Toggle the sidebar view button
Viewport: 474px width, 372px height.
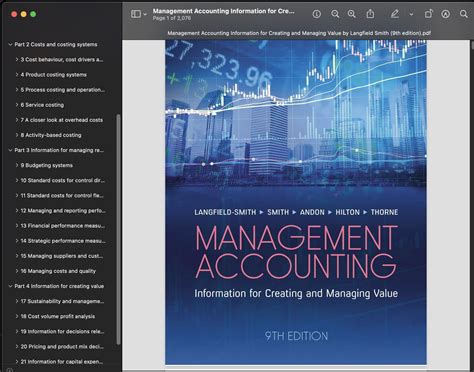coord(136,14)
